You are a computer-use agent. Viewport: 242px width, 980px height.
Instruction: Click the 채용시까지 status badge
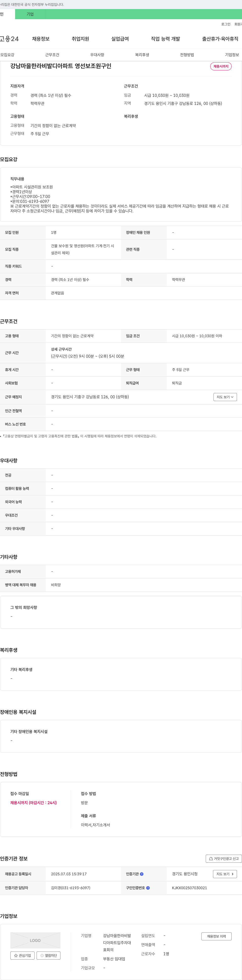221,66
